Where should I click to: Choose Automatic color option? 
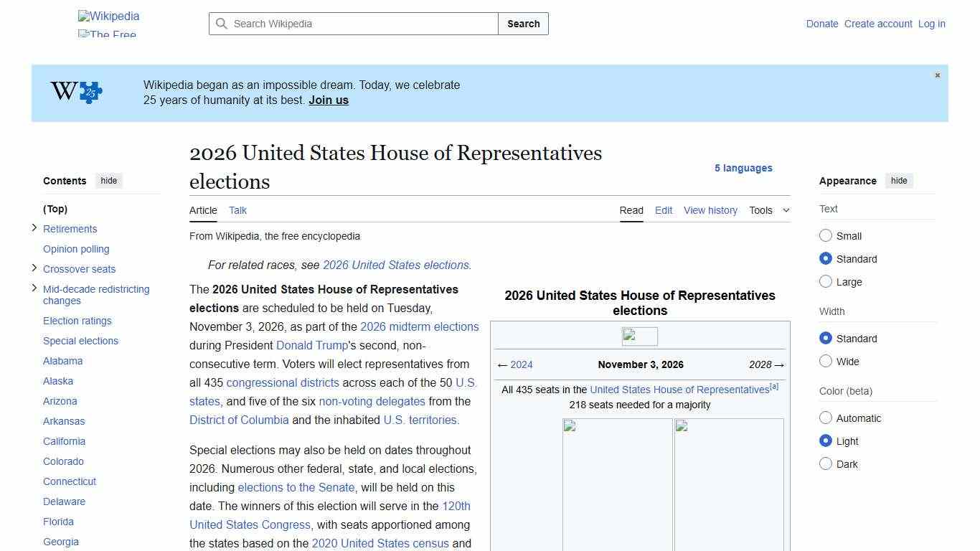click(x=826, y=418)
